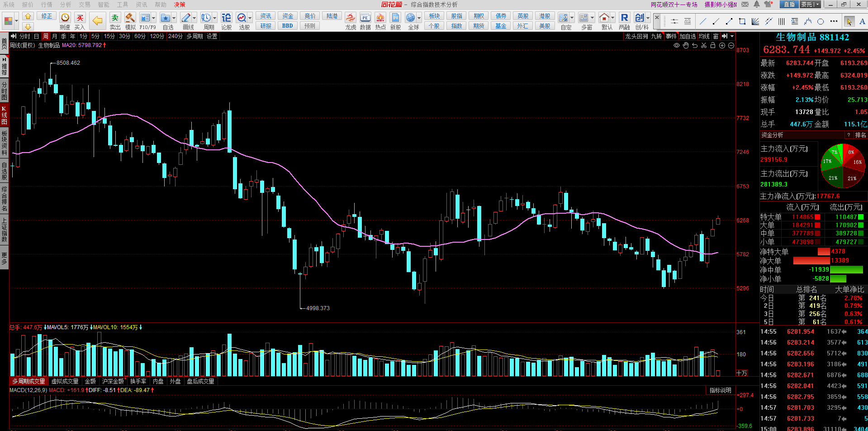Screen dimensions: 868x431
Task: Click the hand pan icon on chart
Action: tap(686, 45)
